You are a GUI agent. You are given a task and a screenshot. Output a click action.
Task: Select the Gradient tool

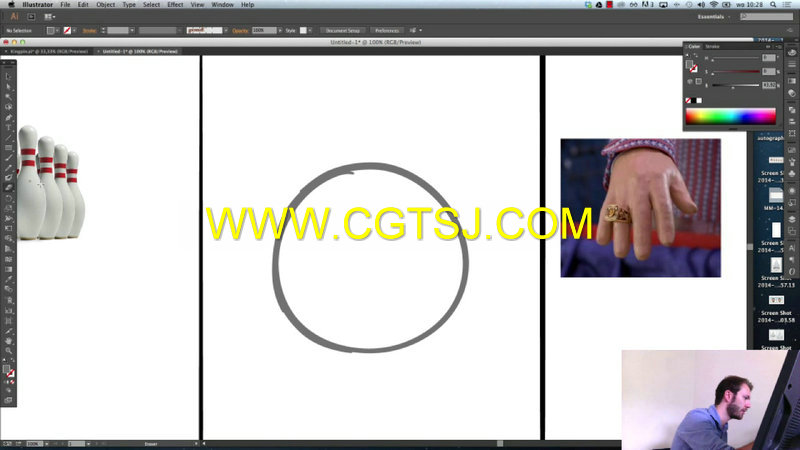[x=8, y=269]
